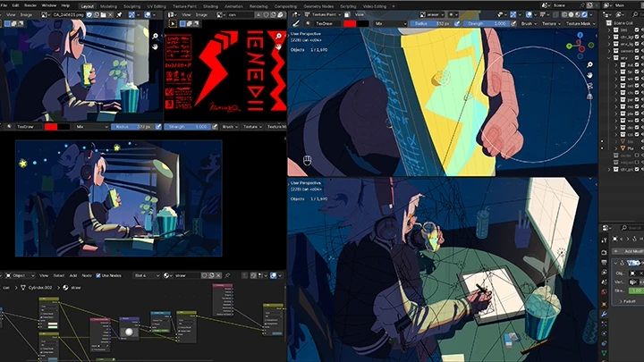Click the pan hand in the left image editor

pyautogui.click(x=156, y=46)
